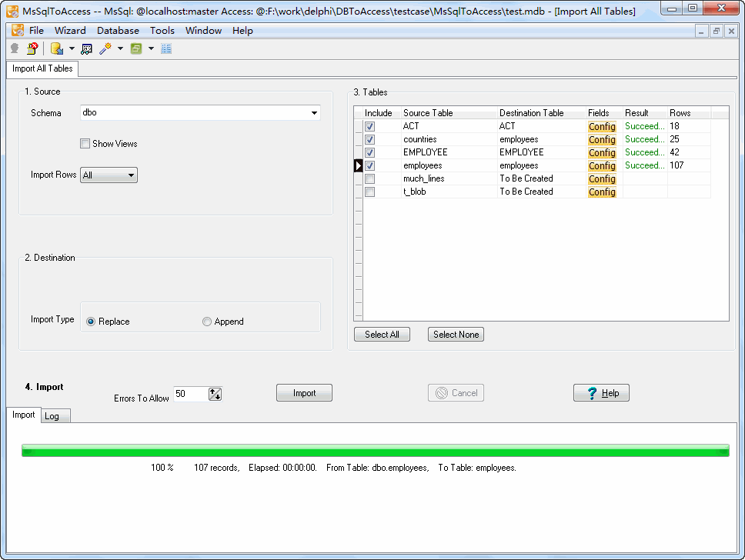Click the green import progress bar
Screen dimensions: 745x560
tap(376, 450)
